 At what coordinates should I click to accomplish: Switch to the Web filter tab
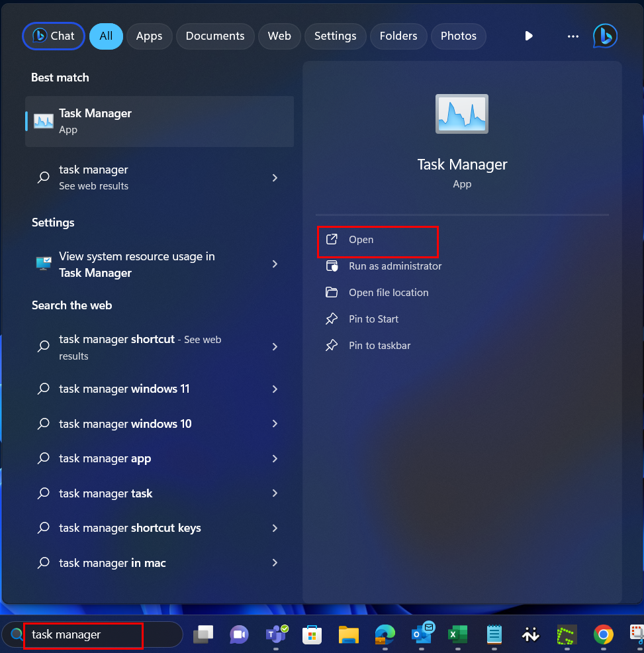[x=279, y=36]
